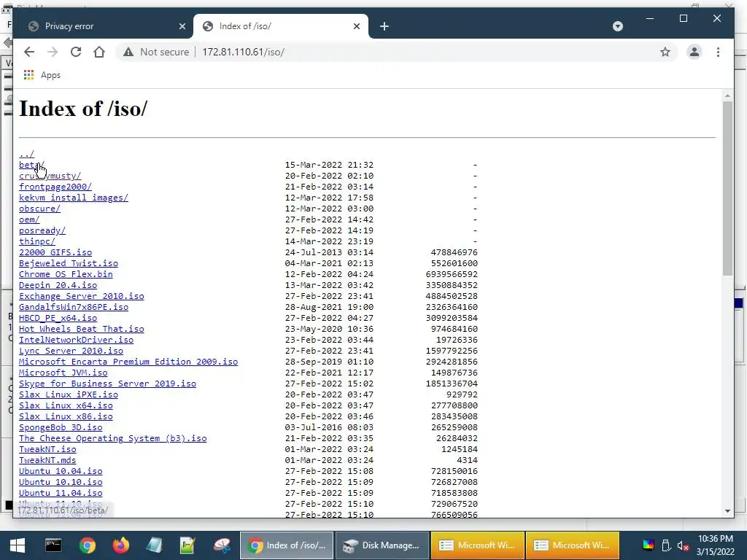Click the Not secure warning icon
The height and width of the screenshot is (560, 747).
tap(128, 52)
